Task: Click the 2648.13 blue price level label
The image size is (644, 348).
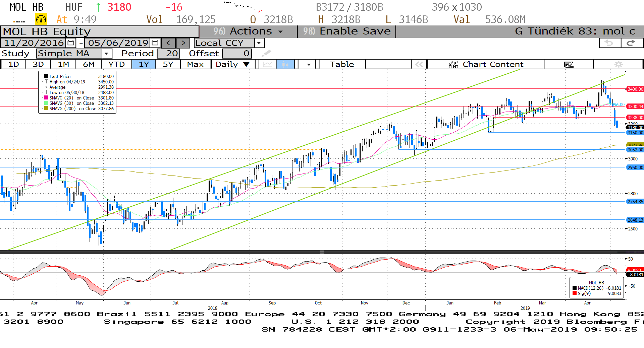Action: click(x=635, y=220)
